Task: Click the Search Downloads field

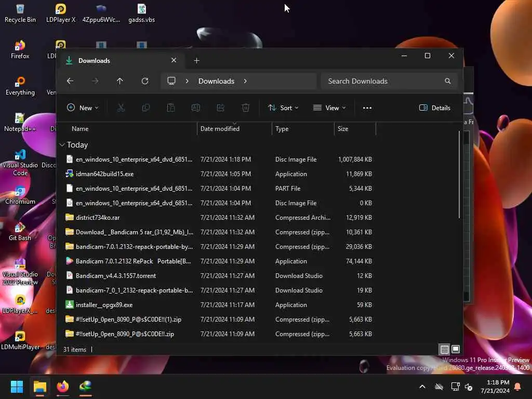Action: tap(390, 81)
